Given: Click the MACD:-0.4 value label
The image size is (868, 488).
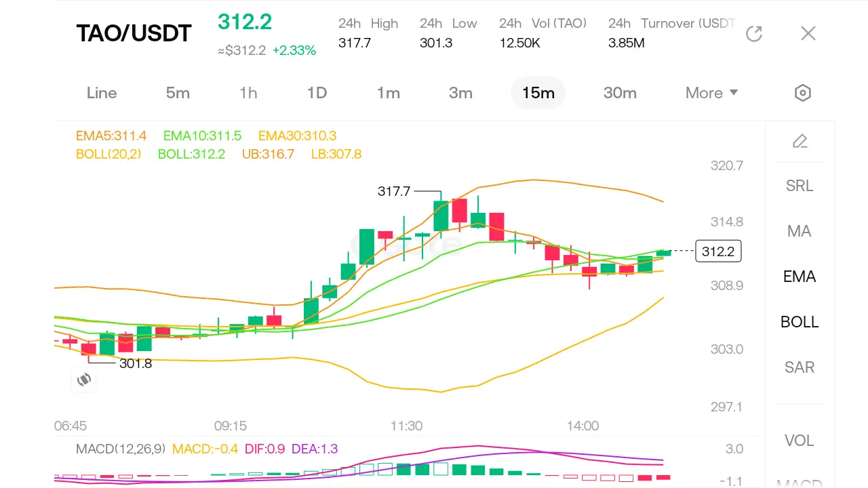Looking at the screenshot, I should click(205, 449).
